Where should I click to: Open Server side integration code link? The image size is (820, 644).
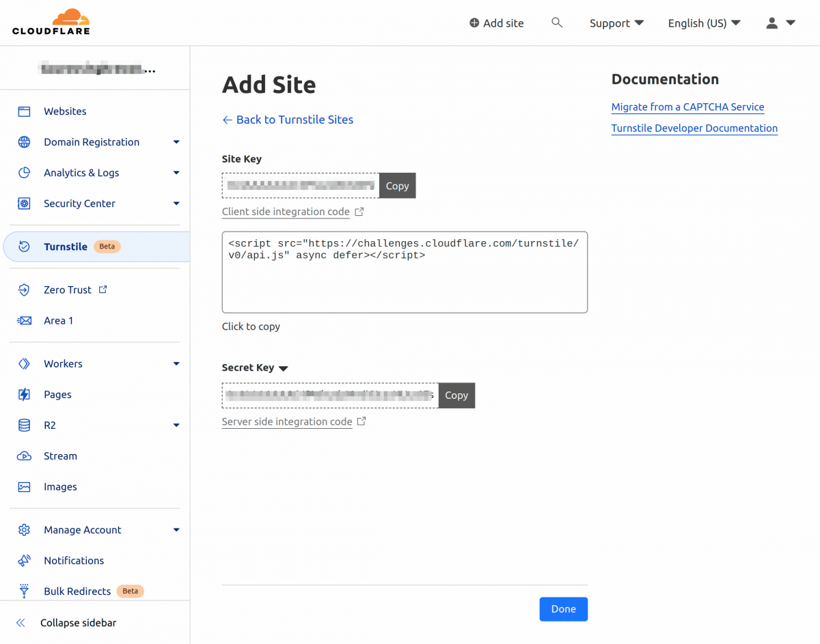pos(287,421)
